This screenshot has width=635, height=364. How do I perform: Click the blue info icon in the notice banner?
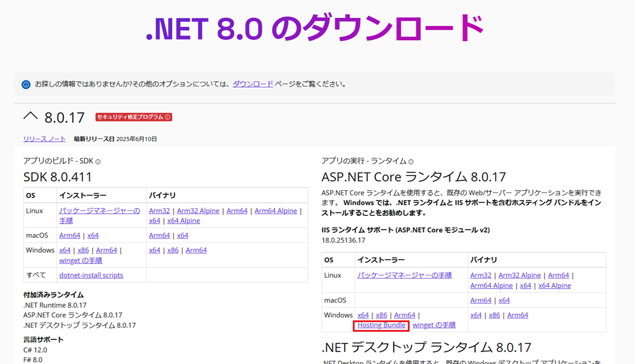26,85
